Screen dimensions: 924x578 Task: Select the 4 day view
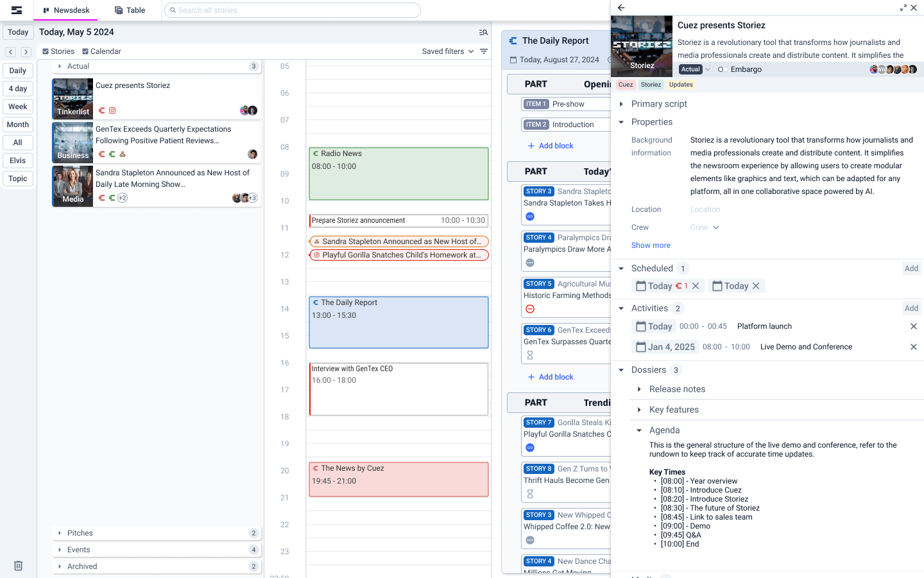[18, 89]
